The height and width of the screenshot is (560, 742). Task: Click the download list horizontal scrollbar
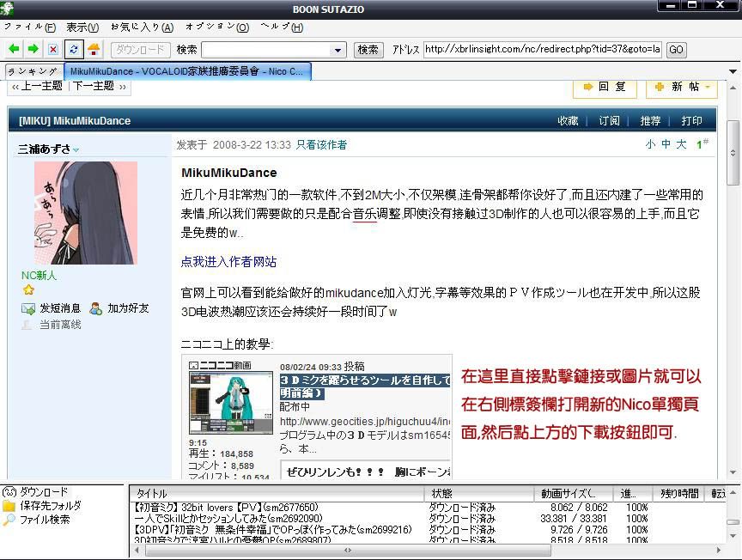[348, 550]
